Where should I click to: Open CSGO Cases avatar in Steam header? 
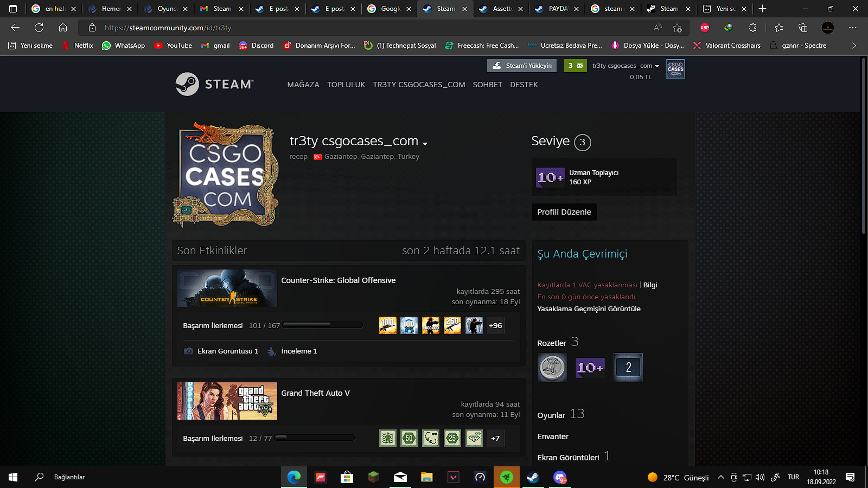[x=675, y=69]
